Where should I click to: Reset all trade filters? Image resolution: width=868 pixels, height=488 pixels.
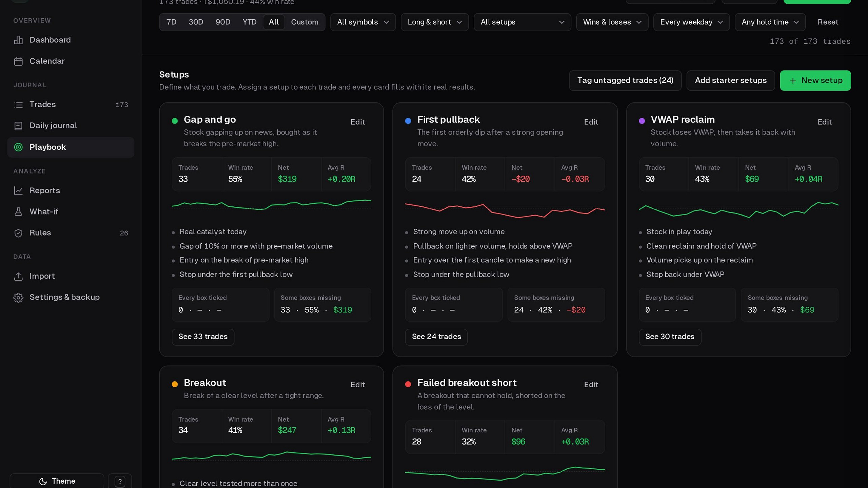coord(828,22)
